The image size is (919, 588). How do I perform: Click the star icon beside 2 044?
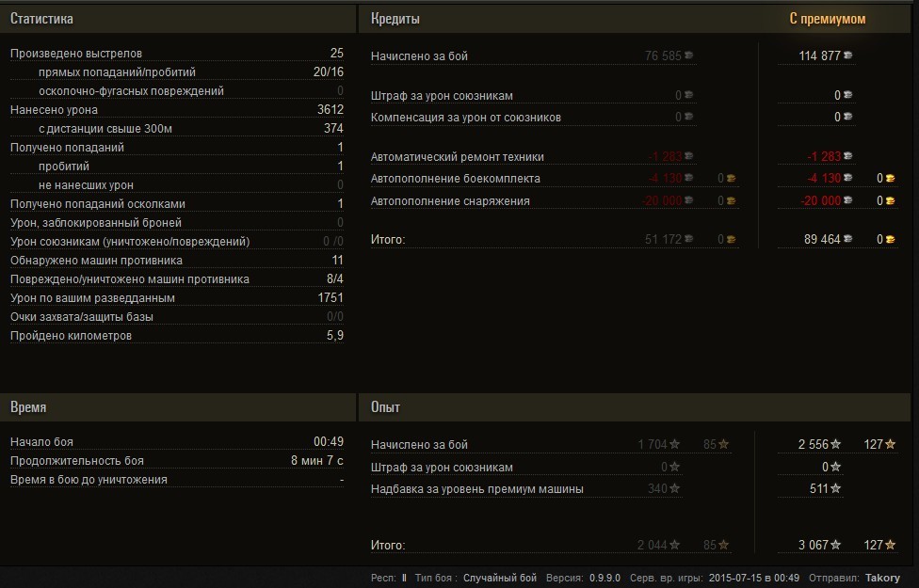click(675, 546)
